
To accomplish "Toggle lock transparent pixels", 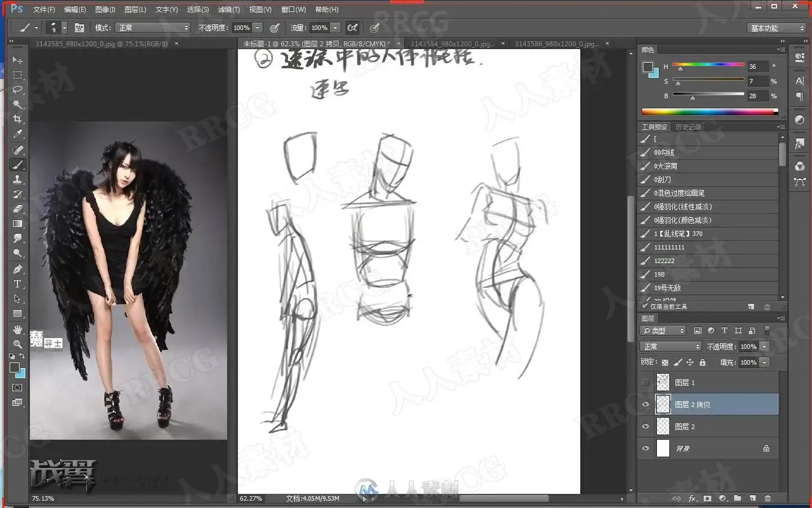I will tap(665, 362).
